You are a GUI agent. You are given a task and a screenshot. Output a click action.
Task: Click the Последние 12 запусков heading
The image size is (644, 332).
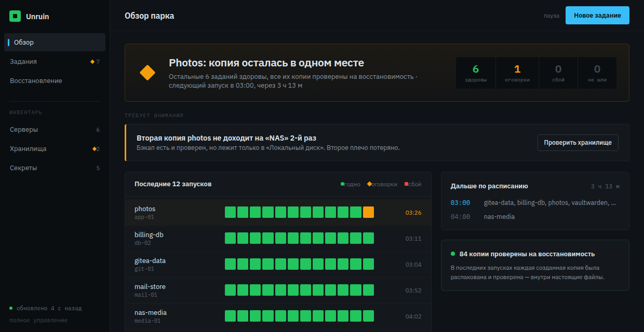173,184
